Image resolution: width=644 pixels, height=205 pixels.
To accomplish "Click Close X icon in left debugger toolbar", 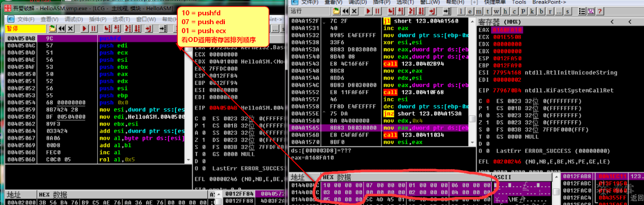I will (70, 28).
